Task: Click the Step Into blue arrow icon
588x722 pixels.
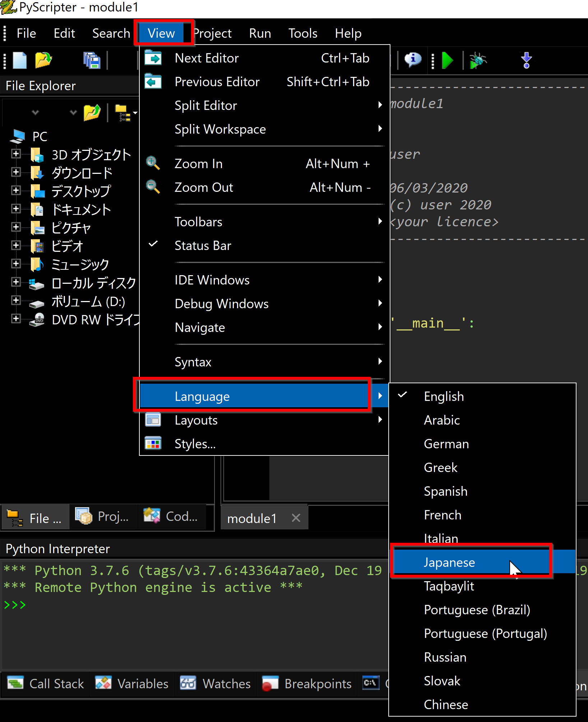Action: point(526,60)
